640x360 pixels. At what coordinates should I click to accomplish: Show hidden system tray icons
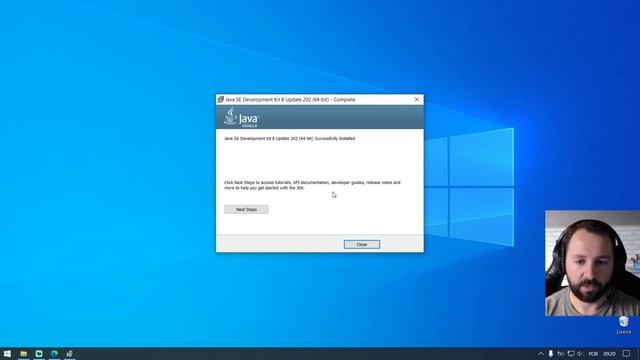pyautogui.click(x=541, y=354)
